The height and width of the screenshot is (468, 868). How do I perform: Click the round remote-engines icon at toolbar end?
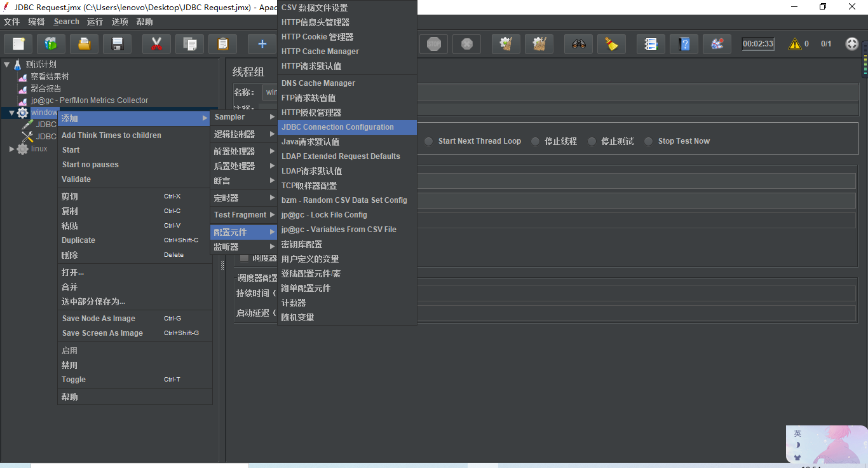coord(851,44)
